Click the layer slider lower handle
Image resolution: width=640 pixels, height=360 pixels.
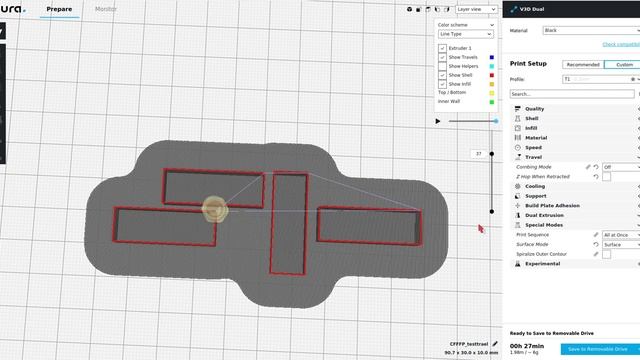click(492, 211)
